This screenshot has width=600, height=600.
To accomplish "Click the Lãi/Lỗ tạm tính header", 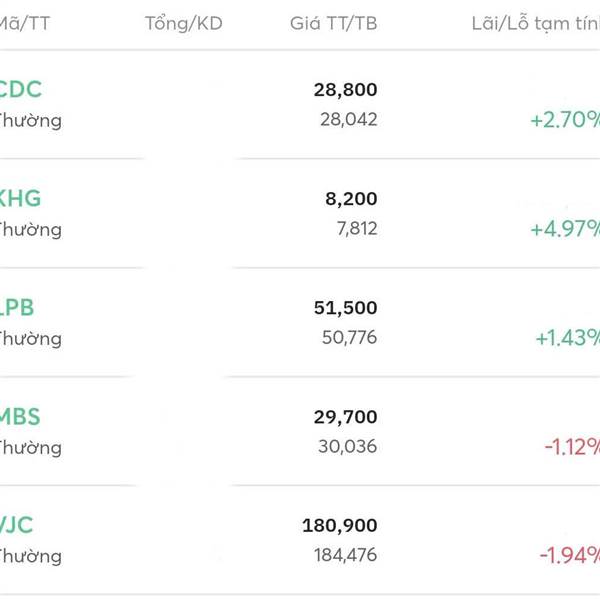I will pyautogui.click(x=535, y=23).
